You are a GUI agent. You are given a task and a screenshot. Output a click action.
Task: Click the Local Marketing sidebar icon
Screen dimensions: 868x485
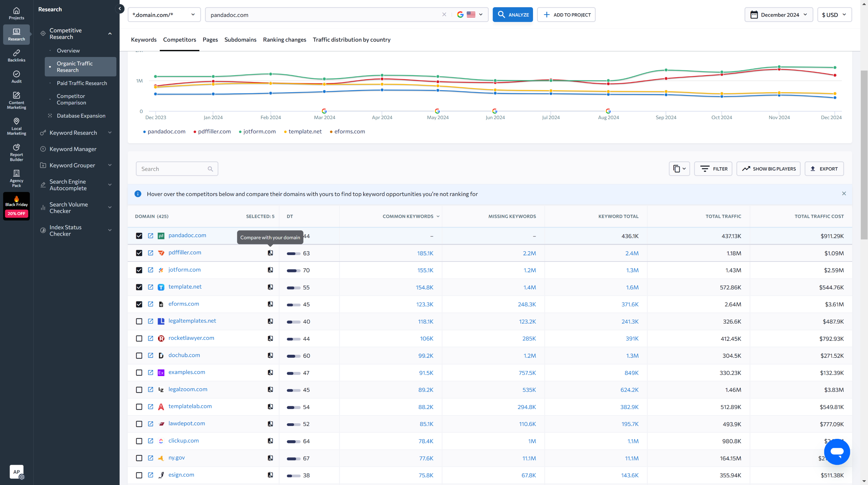point(16,126)
